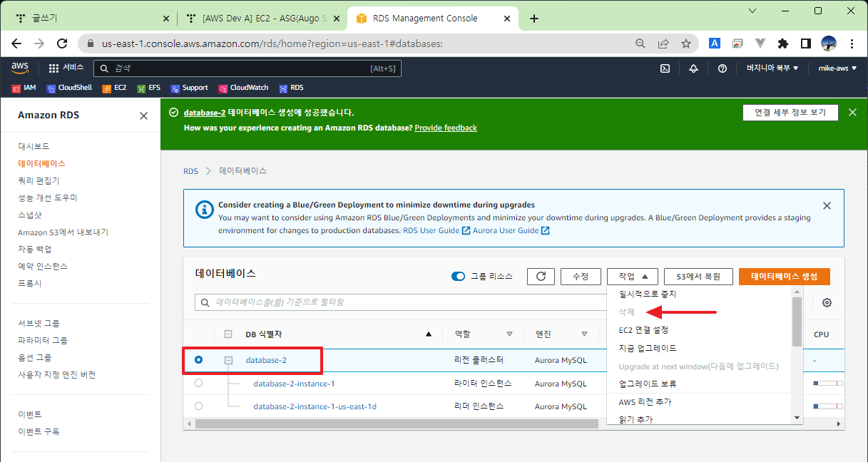Click the view connection details button

790,113
